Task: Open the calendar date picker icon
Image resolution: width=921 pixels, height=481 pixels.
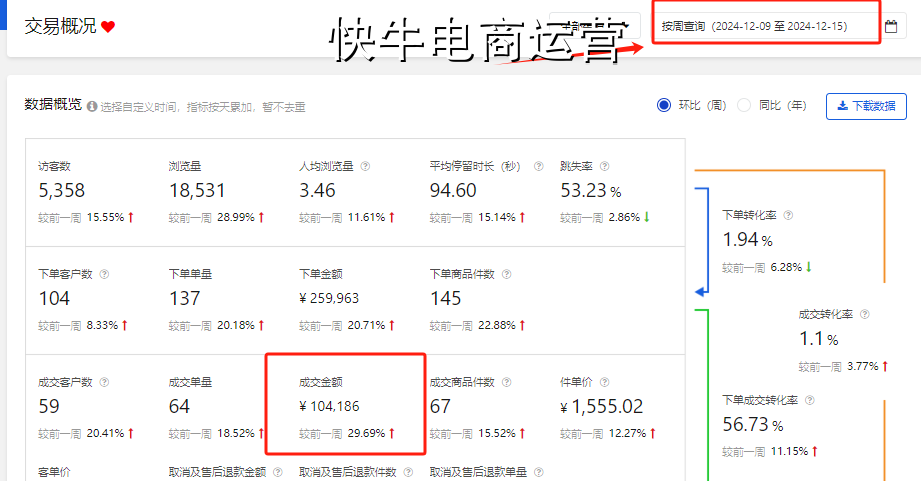Action: [x=891, y=26]
